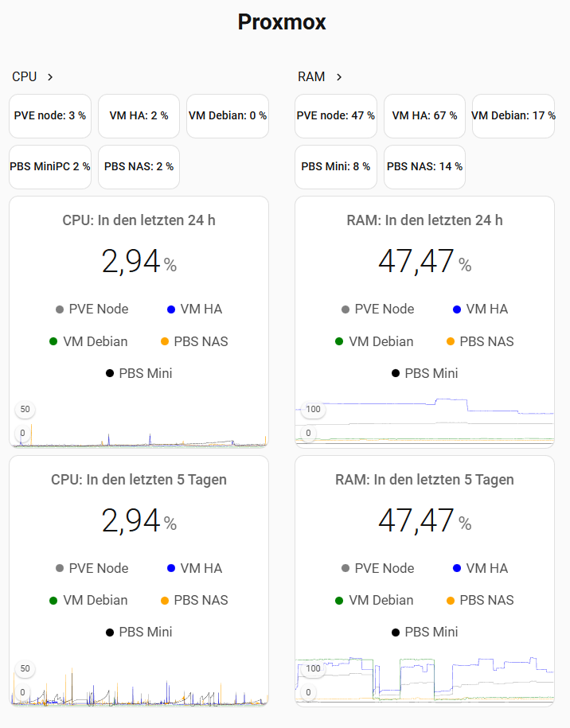Click the PBS MiniPC 2 % chip

[50, 167]
